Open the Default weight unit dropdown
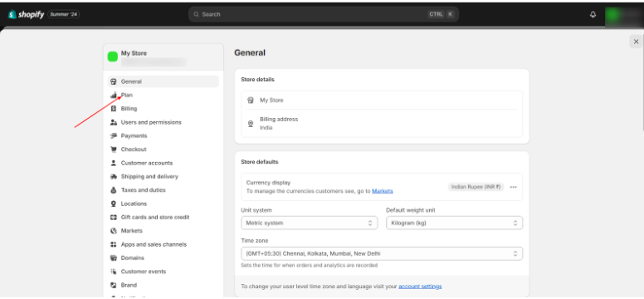The width and height of the screenshot is (644, 299). [454, 223]
